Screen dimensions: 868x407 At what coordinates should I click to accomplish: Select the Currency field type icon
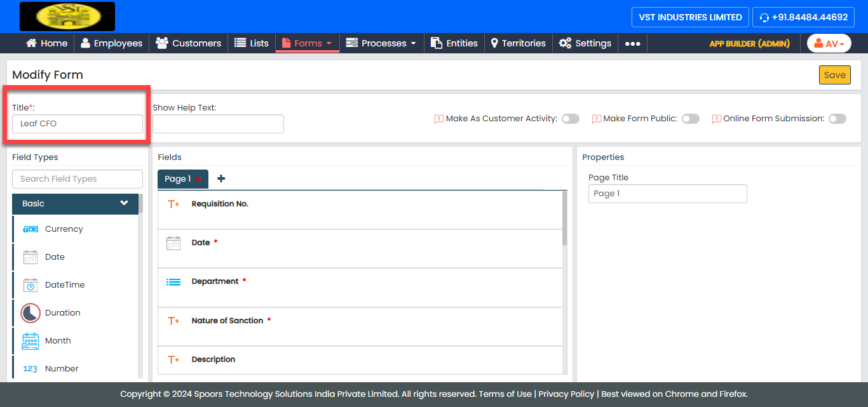[31, 229]
